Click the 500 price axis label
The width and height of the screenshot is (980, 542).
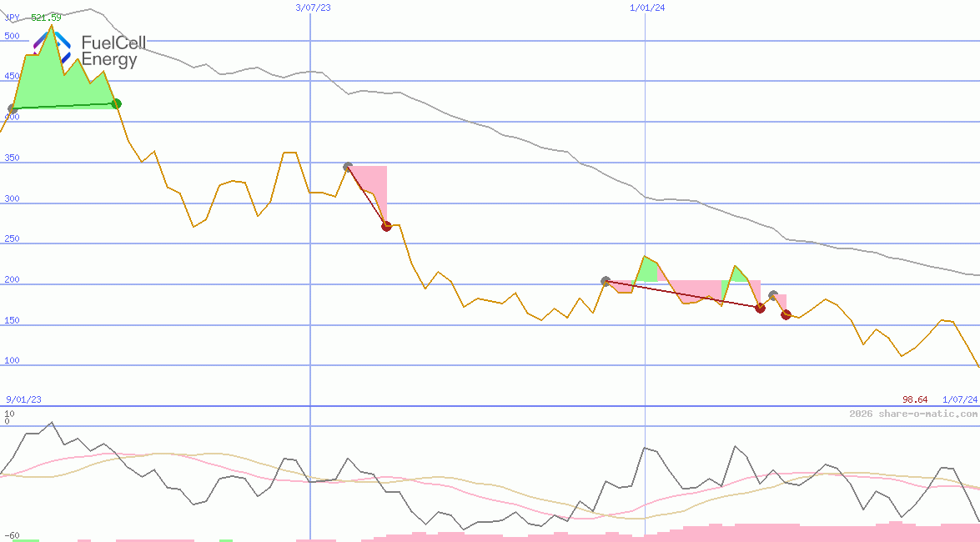point(12,36)
